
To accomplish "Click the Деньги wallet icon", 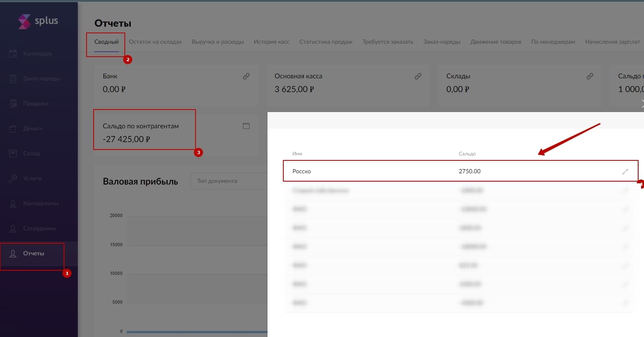I will pos(13,128).
